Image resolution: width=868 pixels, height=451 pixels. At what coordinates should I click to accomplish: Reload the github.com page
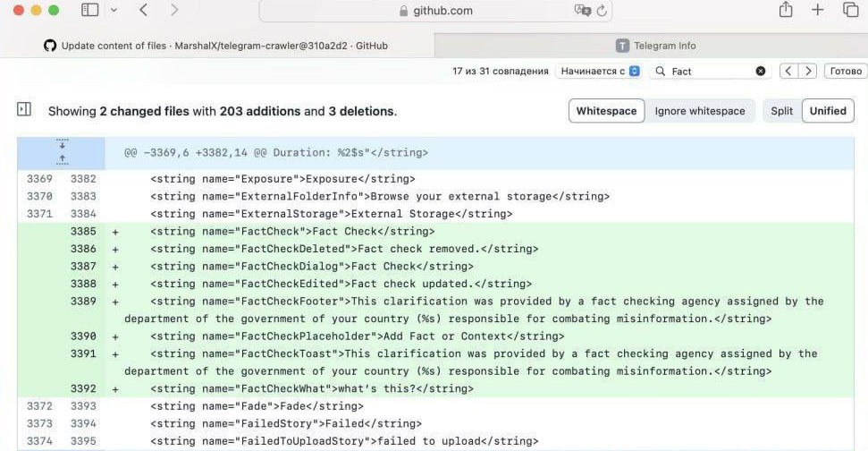[602, 10]
